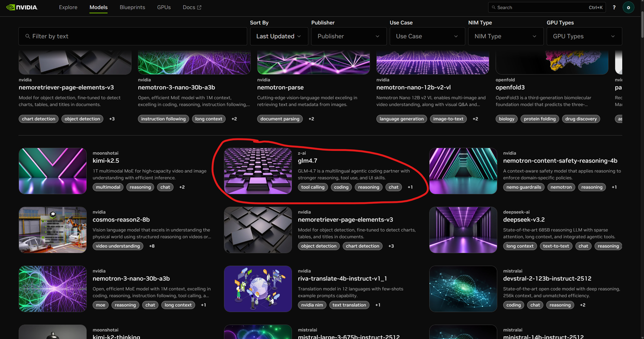Click the NVIDIA logo
The width and height of the screenshot is (644, 339).
(22, 8)
